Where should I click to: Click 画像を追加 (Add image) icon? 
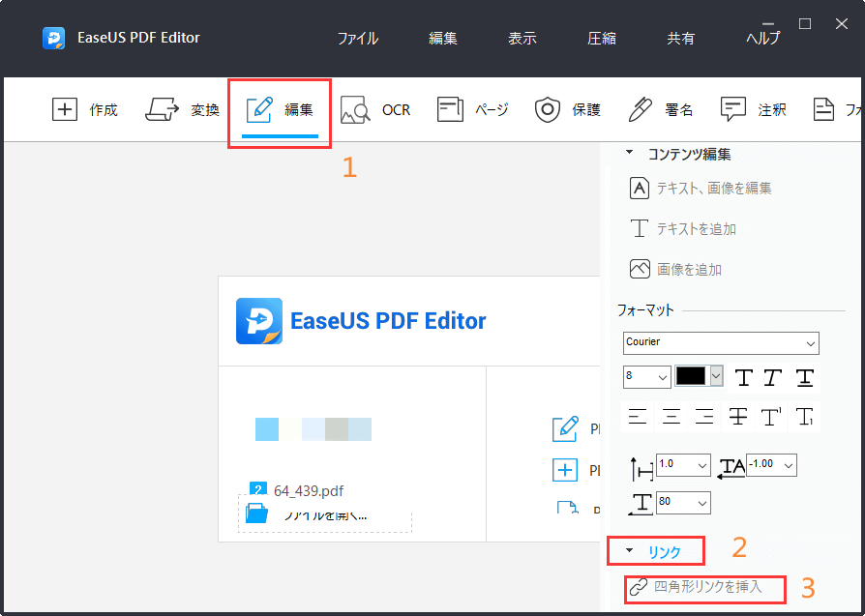tap(639, 270)
